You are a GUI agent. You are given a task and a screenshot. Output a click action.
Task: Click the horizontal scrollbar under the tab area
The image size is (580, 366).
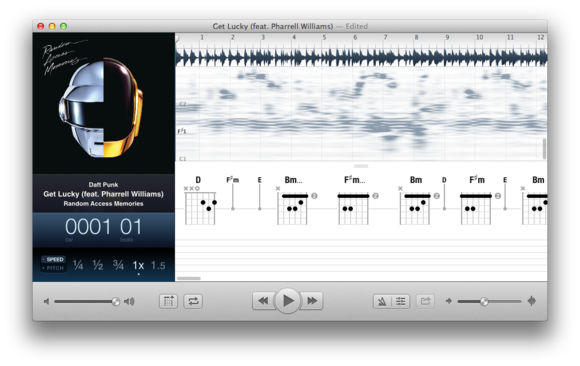pyautogui.click(x=189, y=278)
